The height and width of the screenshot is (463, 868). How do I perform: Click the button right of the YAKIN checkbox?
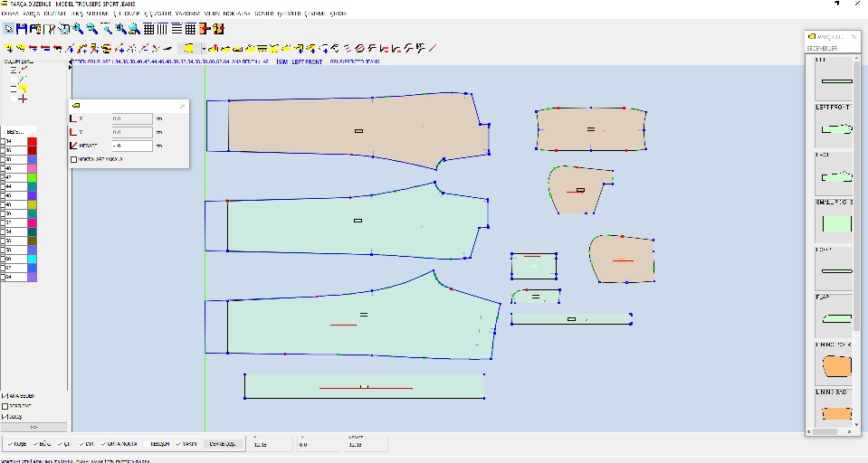pyautogui.click(x=222, y=444)
